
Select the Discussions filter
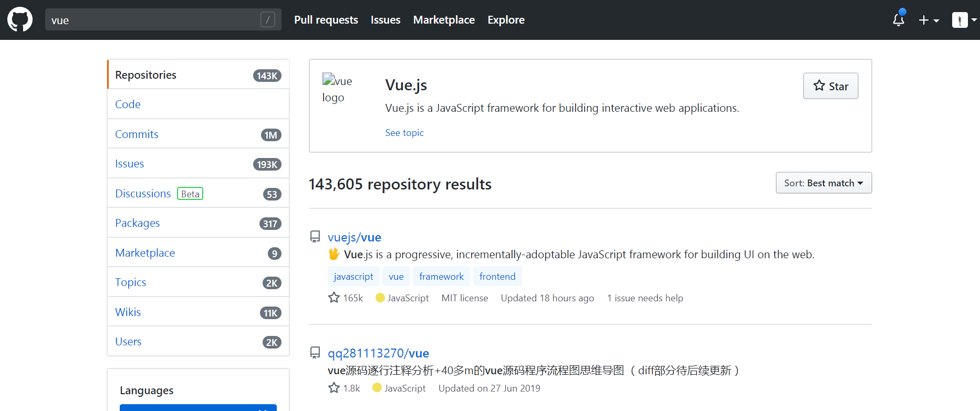(199, 193)
